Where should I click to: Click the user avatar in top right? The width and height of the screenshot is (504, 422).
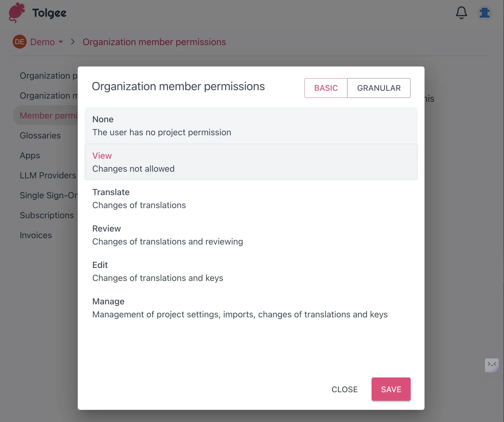tap(485, 13)
